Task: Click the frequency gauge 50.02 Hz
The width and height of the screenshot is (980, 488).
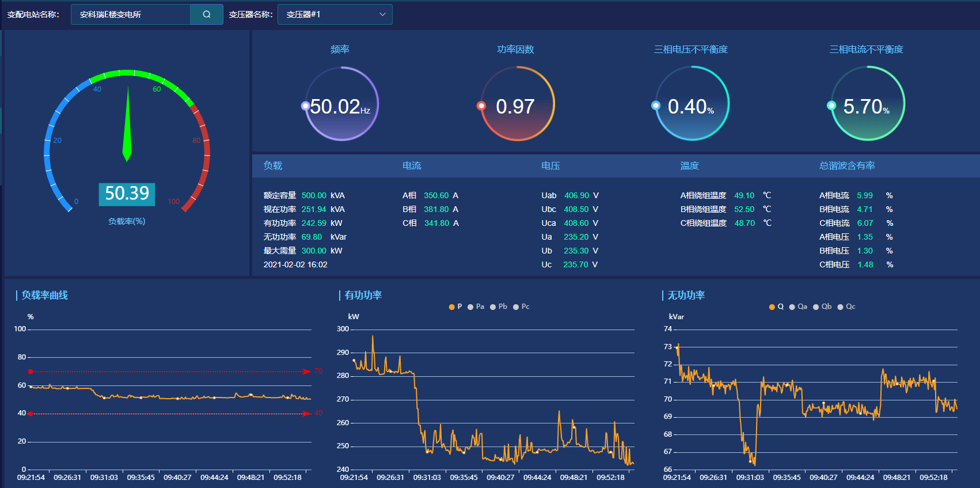Action: (x=341, y=104)
